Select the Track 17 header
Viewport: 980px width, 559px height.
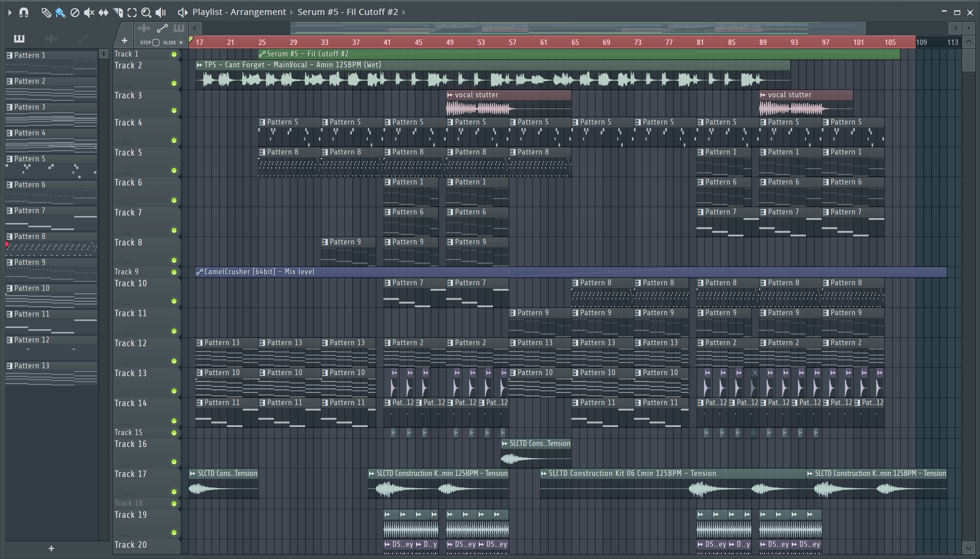pyautogui.click(x=147, y=483)
